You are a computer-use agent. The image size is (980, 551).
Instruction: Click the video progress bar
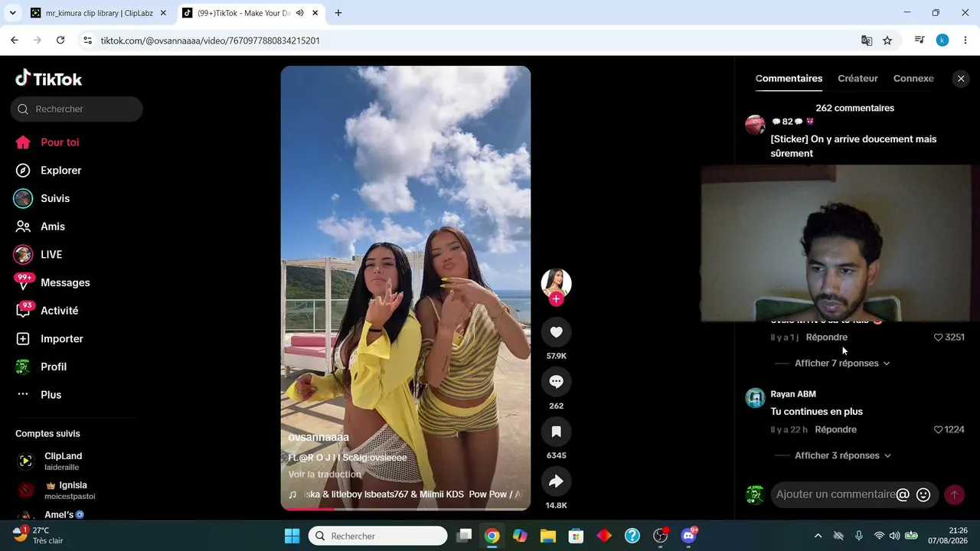click(x=406, y=508)
